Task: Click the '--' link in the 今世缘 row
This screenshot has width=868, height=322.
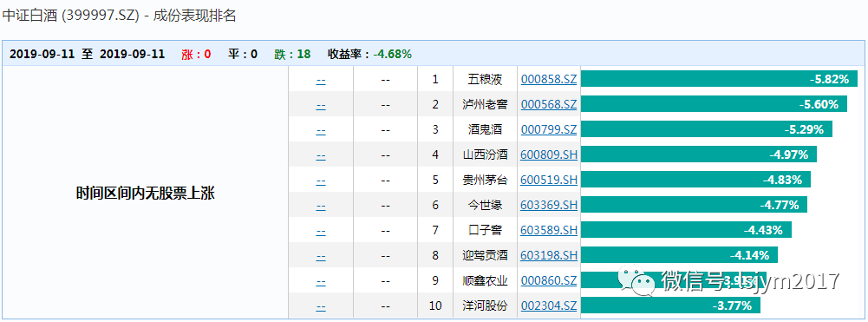Action: coord(321,207)
